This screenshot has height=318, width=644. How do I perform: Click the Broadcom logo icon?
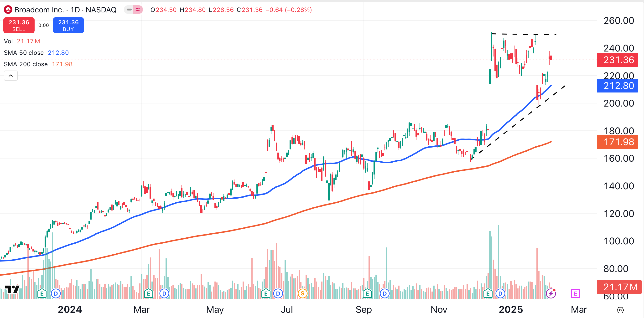coord(8,10)
